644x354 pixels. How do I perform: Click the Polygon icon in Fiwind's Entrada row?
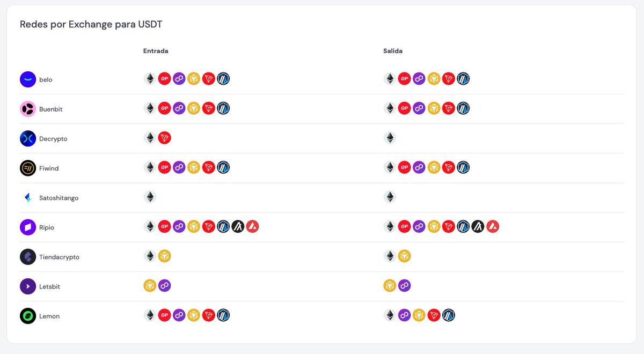pyautogui.click(x=179, y=167)
